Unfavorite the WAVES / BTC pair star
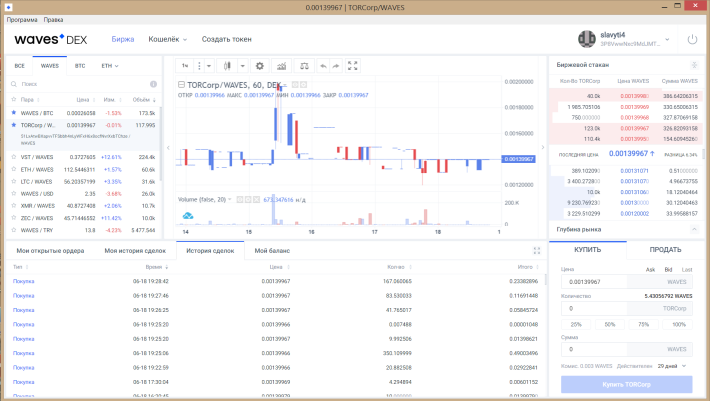The width and height of the screenshot is (710, 401). click(x=14, y=113)
